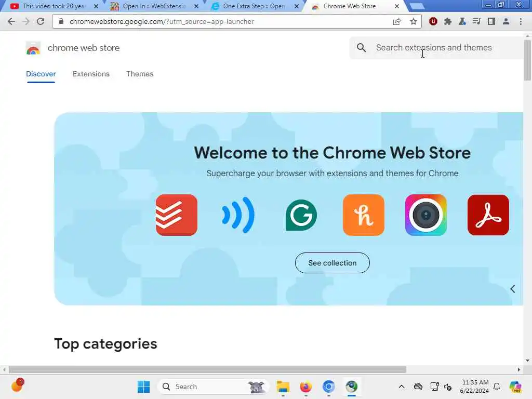Click the Welcome to the Chrome Web Store heading

pos(332,153)
